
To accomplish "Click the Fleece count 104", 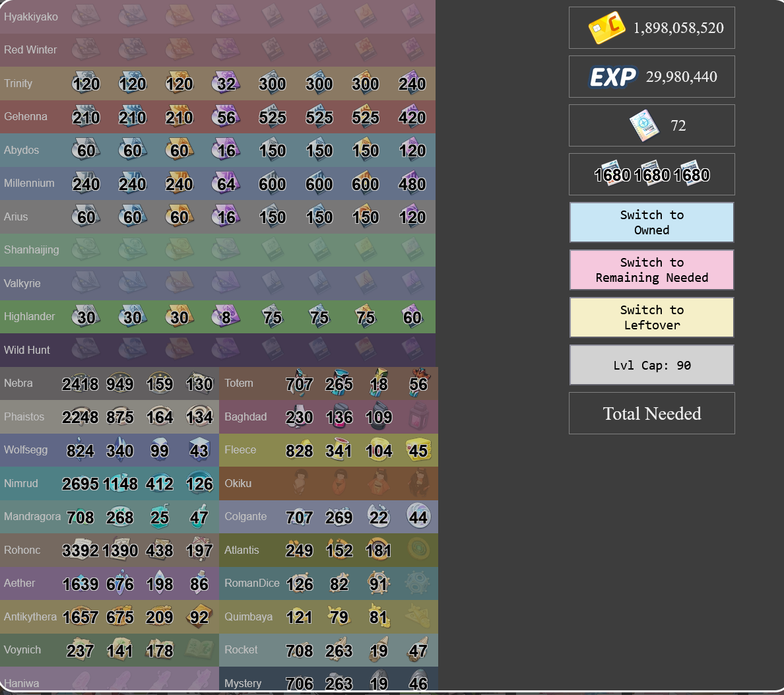I will pos(379,451).
